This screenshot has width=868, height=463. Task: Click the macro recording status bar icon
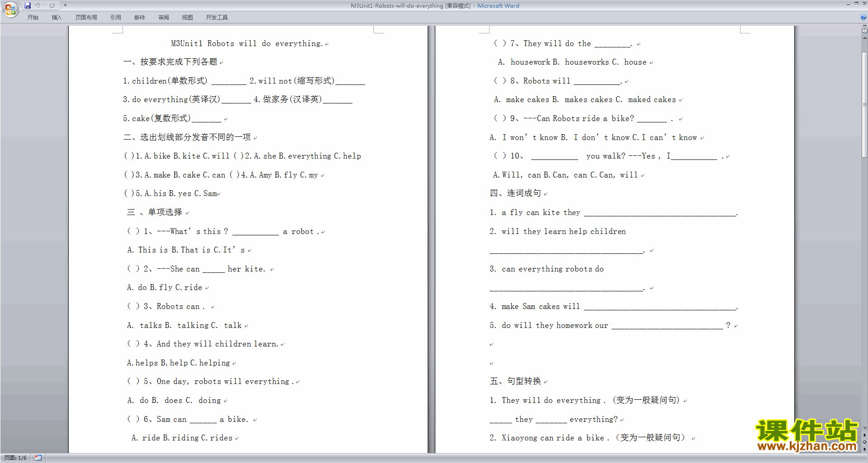pyautogui.click(x=38, y=458)
